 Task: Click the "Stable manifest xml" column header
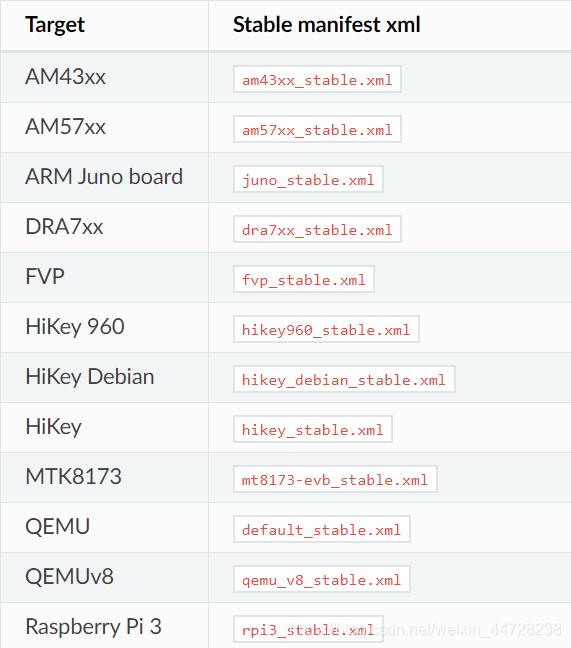[x=326, y=24]
